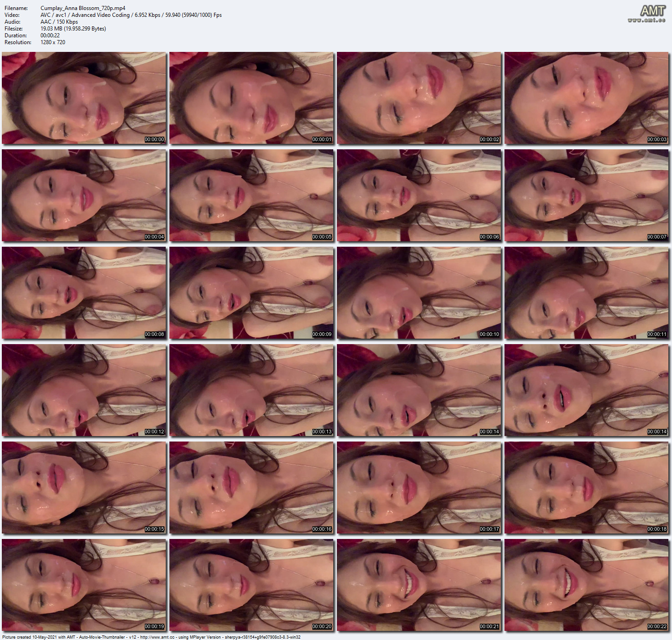
Task: Pick the thumbnail marked 00:00:06
Action: pyautogui.click(x=419, y=195)
